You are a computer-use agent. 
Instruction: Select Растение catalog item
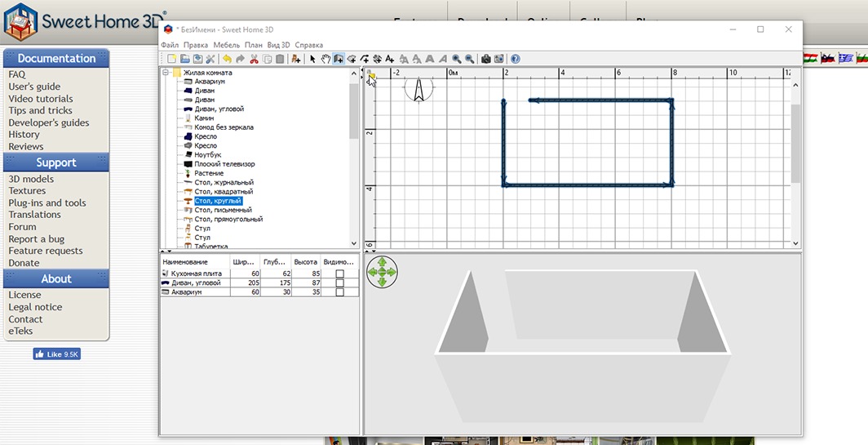pyautogui.click(x=209, y=173)
